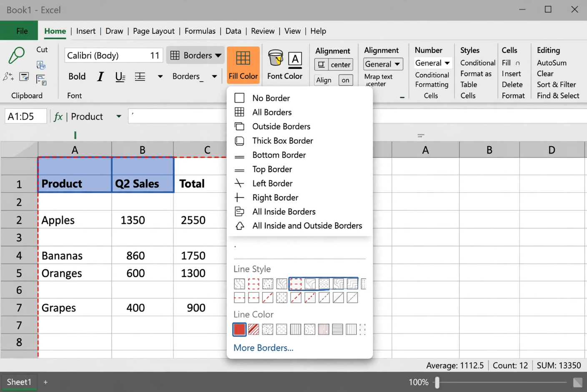Open the General dropdown under Alignment
The width and height of the screenshot is (587, 392).
(x=383, y=64)
